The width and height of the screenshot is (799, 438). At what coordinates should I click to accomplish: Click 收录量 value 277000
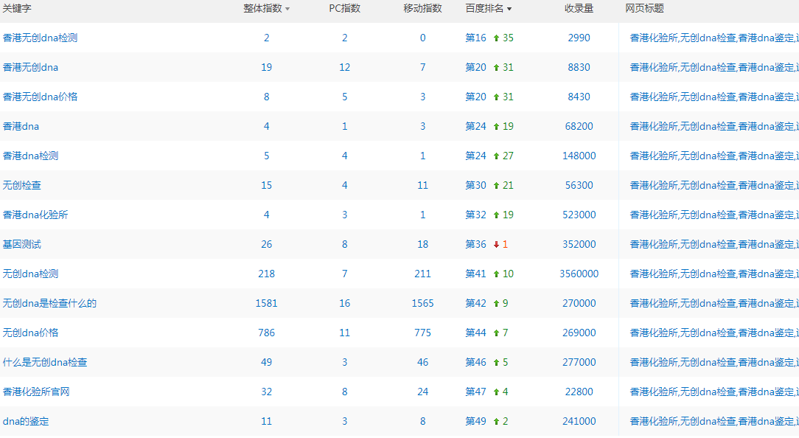[579, 363]
